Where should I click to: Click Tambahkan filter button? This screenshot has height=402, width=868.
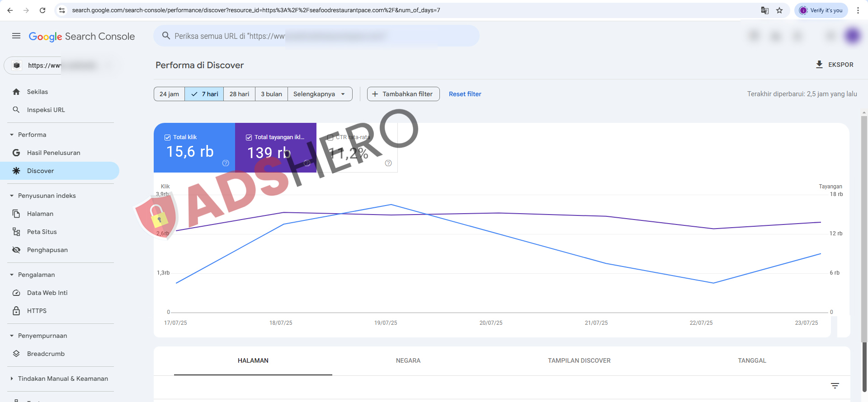pyautogui.click(x=403, y=94)
